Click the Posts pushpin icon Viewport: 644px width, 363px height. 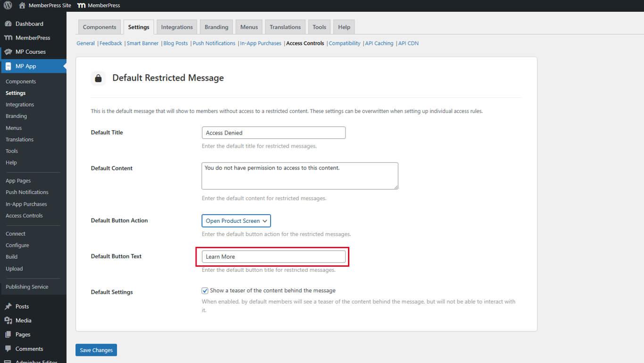tap(8, 306)
